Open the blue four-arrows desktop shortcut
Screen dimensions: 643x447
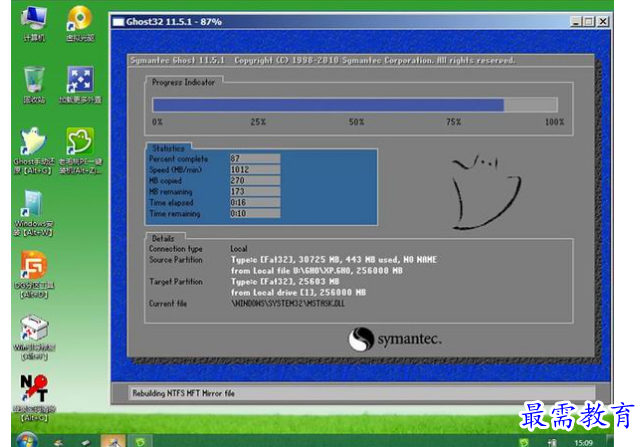[x=80, y=85]
